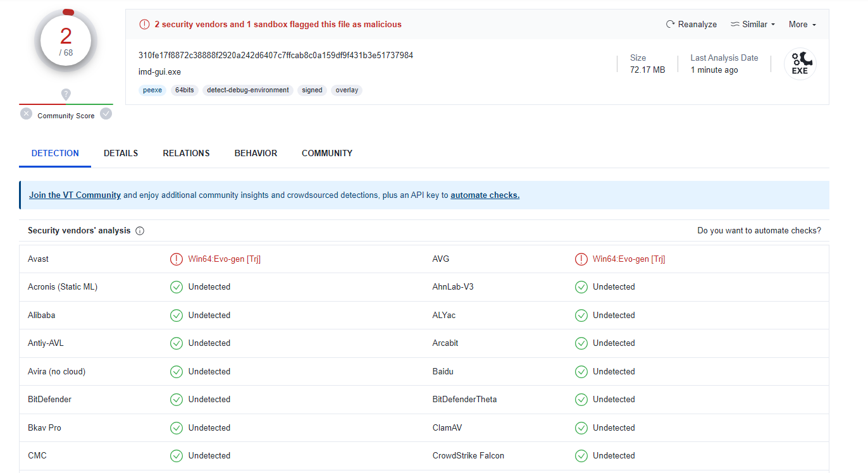Click the BitDefenderTheta vendor name

[464, 400]
